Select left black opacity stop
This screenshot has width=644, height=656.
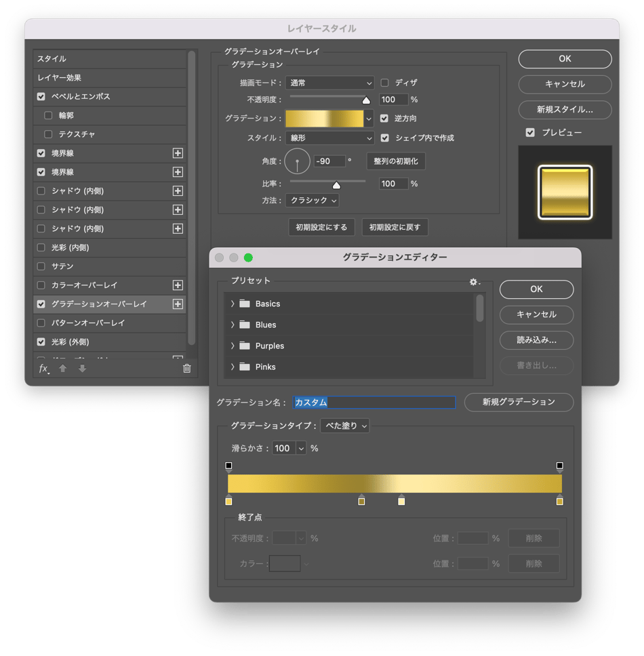pos(228,466)
